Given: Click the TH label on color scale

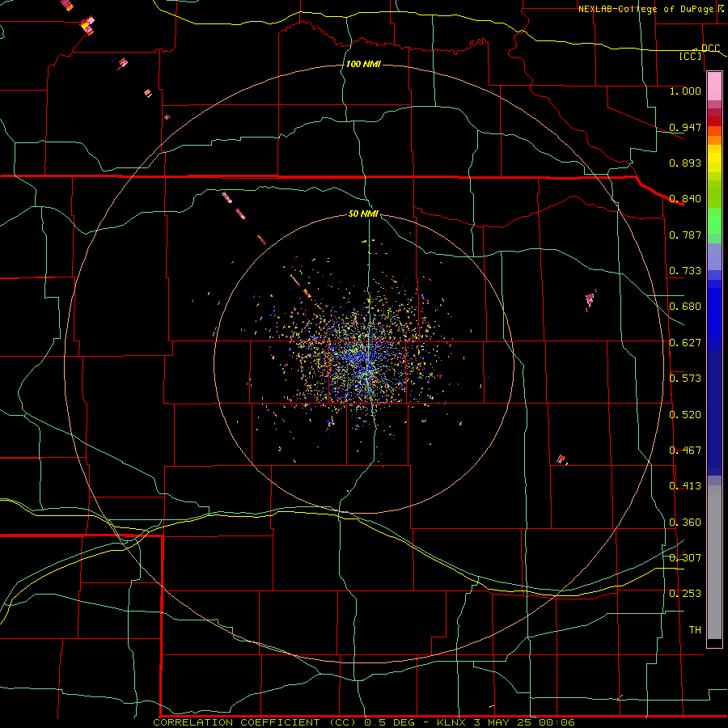Looking at the screenshot, I should 695,630.
